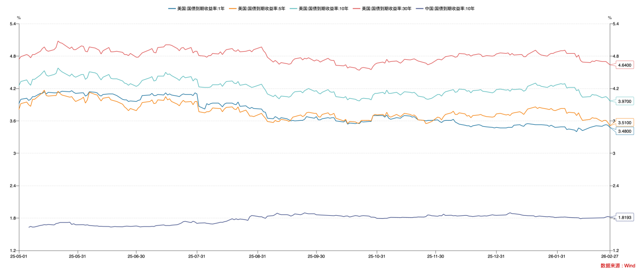This screenshot has width=644, height=273.
Task: Click the red 4.6400 value label
Action: 625,65
